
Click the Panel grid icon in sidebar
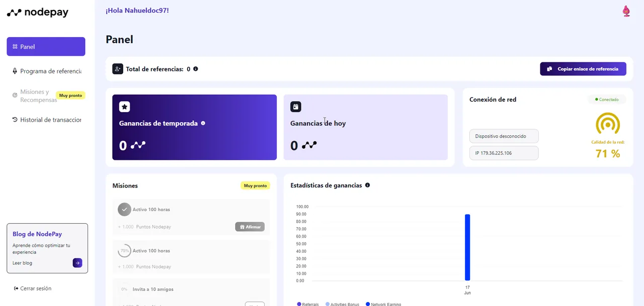(15, 47)
